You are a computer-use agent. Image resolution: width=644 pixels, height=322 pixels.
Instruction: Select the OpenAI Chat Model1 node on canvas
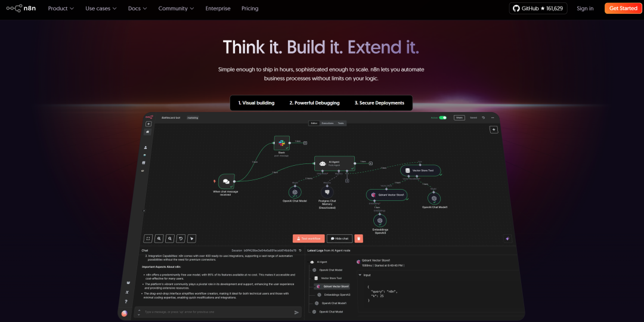click(434, 199)
